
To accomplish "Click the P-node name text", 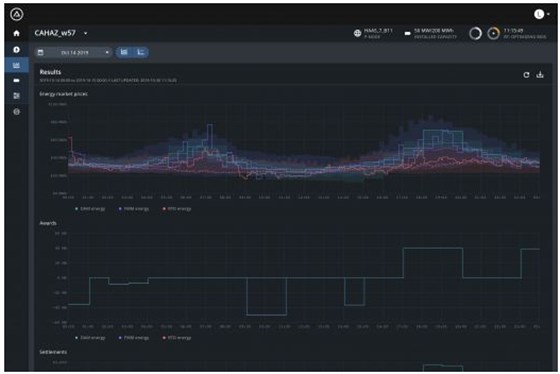I will tap(378, 31).
